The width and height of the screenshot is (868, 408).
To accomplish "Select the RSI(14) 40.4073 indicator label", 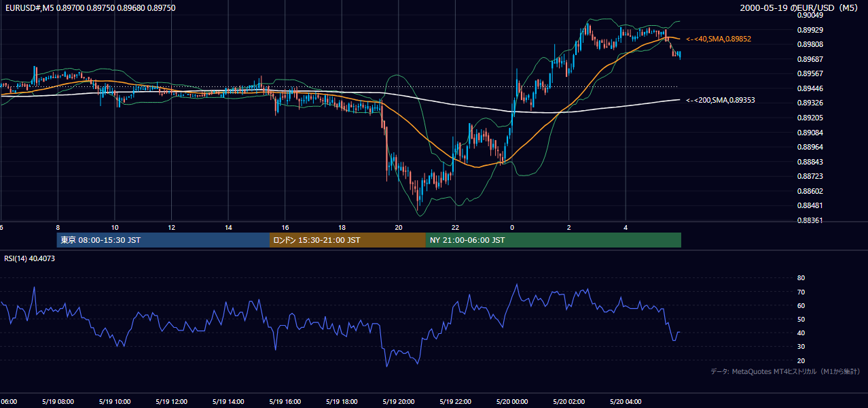I will click(30, 258).
